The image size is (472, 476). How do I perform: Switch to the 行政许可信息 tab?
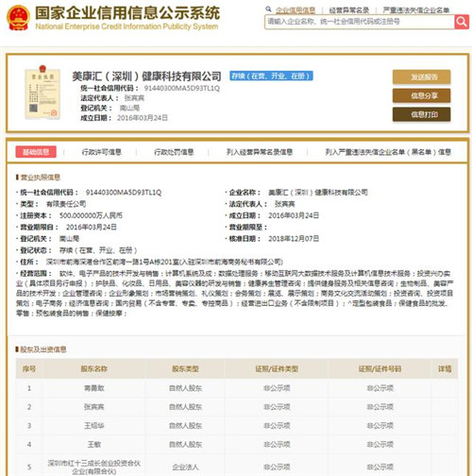(x=102, y=152)
